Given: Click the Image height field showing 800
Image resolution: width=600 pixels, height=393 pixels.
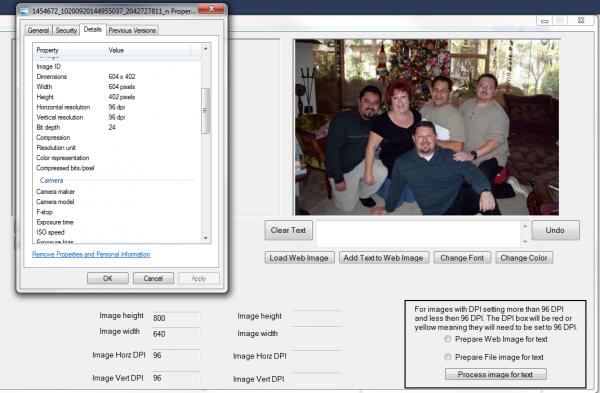Looking at the screenshot, I should click(x=176, y=318).
